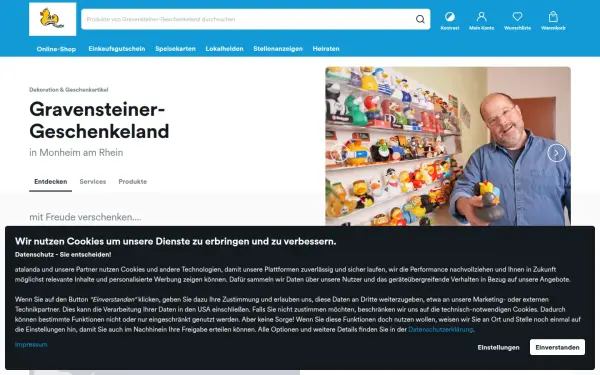600x375 pixels.
Task: Click the search magnifier icon
Action: (420, 19)
